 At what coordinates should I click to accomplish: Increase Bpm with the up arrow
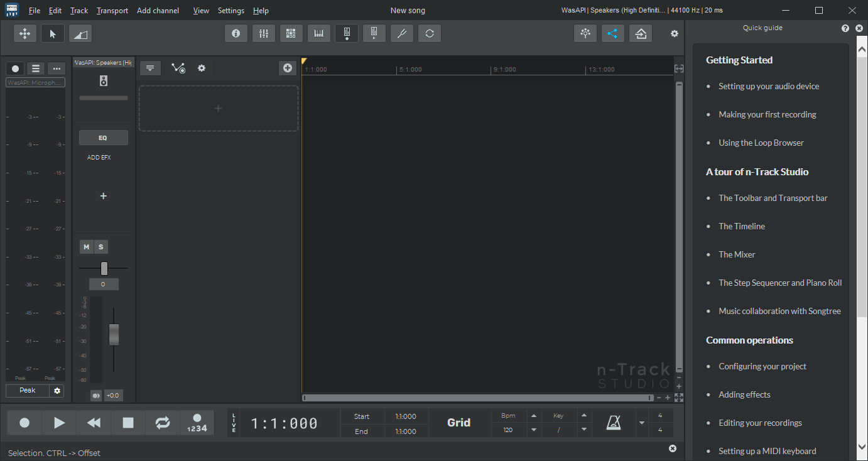[x=534, y=416]
